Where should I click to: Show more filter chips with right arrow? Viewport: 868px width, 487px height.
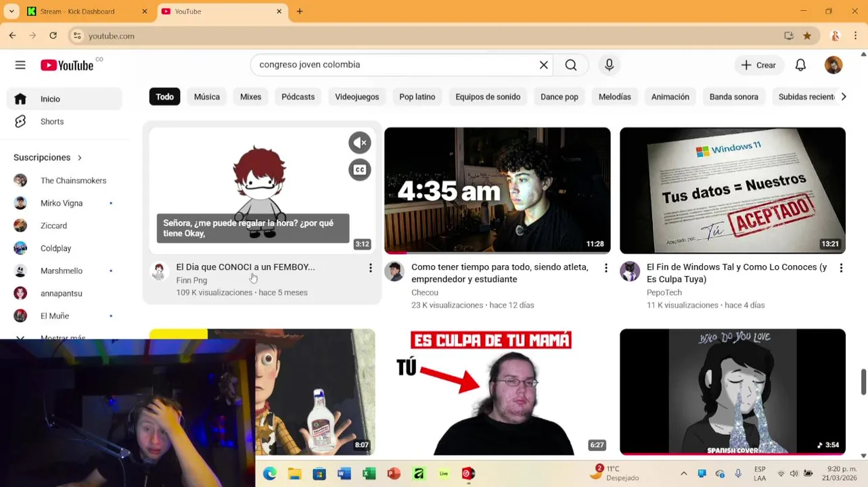(843, 97)
